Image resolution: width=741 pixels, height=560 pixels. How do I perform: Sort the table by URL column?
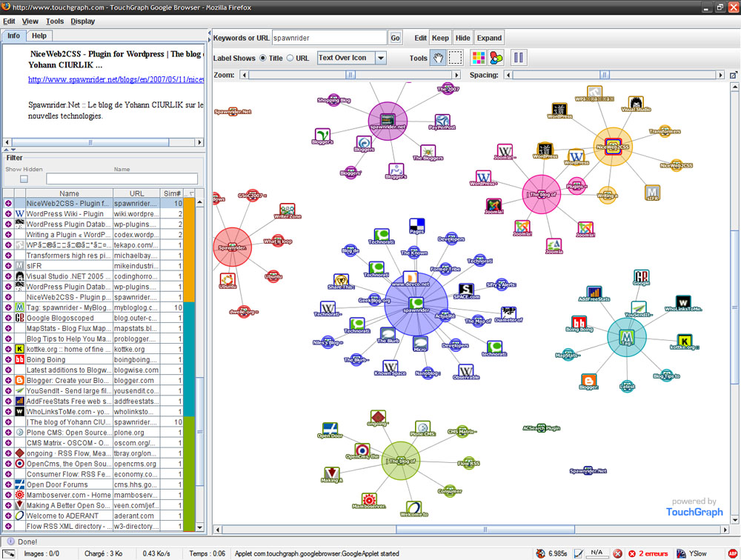136,193
